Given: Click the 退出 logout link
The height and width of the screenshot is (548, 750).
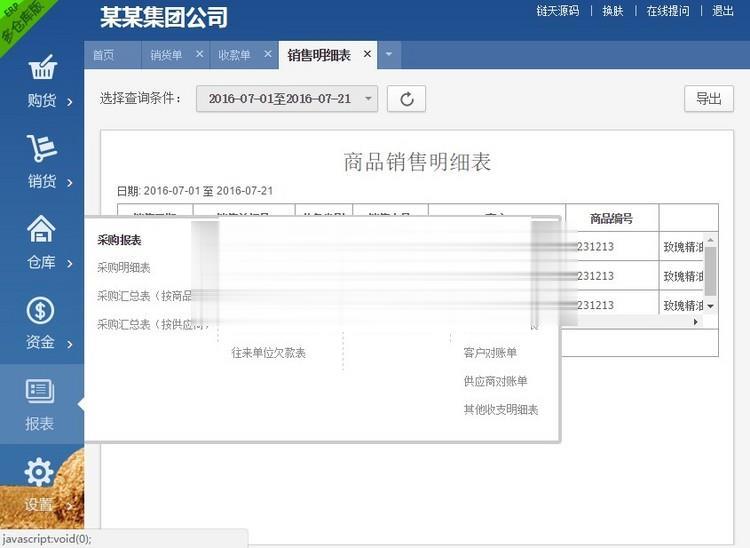Looking at the screenshot, I should pos(723,11).
